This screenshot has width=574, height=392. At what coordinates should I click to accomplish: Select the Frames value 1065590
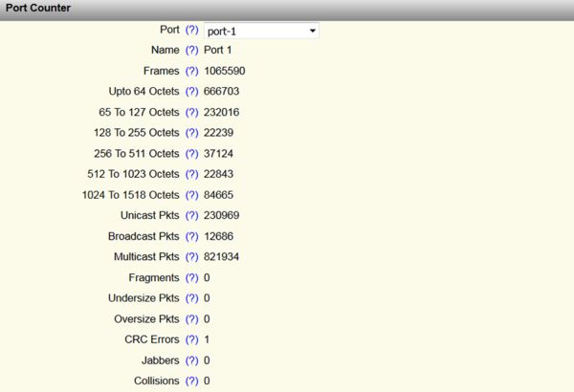click(x=225, y=71)
